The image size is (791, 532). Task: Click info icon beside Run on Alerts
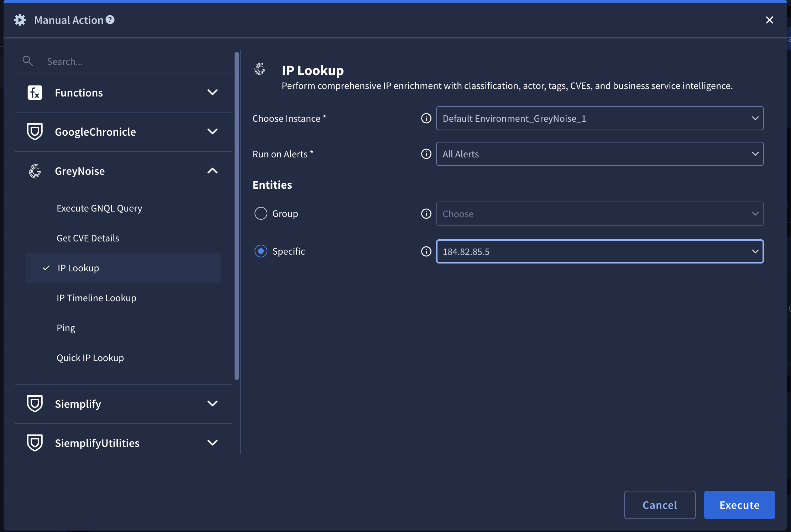(426, 154)
